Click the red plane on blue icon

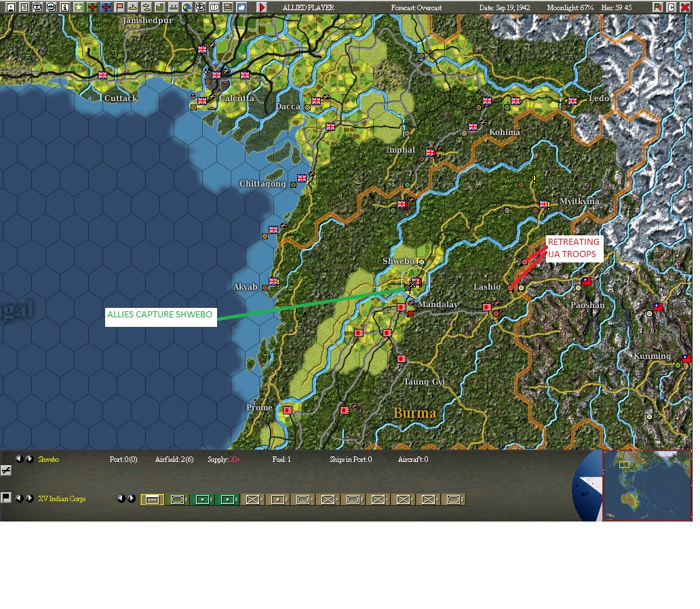click(x=106, y=7)
